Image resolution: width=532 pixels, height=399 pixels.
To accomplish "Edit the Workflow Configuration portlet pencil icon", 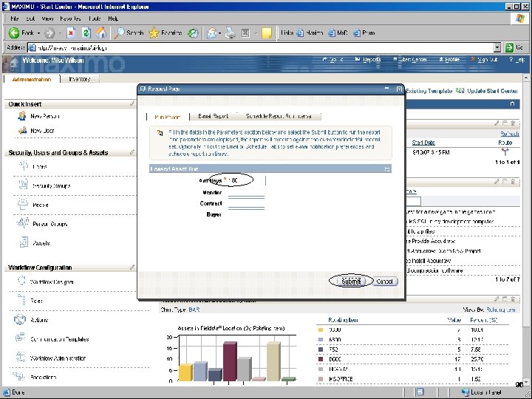I will coord(132,267).
